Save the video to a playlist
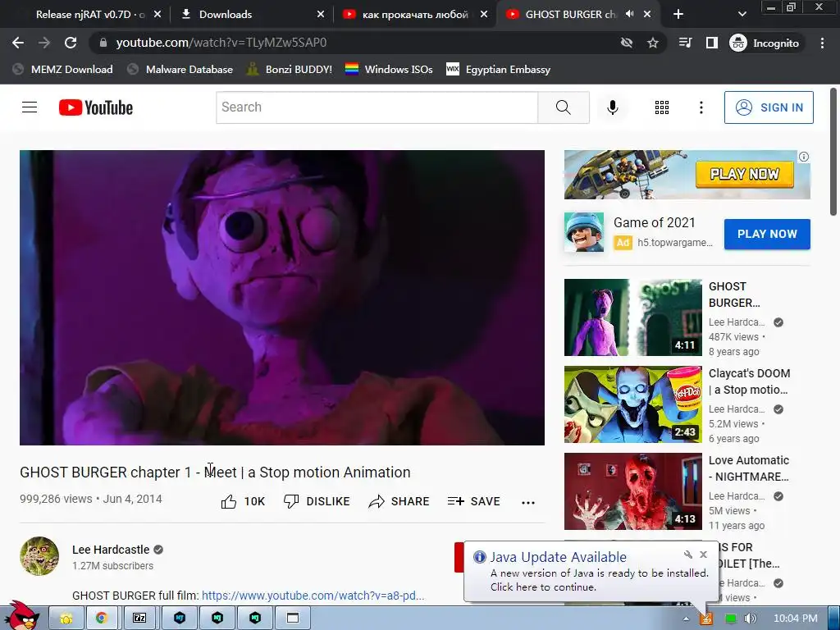 click(x=473, y=501)
